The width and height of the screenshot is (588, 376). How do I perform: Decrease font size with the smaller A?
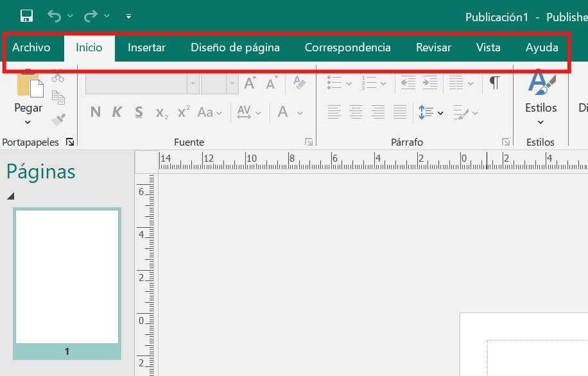(272, 83)
